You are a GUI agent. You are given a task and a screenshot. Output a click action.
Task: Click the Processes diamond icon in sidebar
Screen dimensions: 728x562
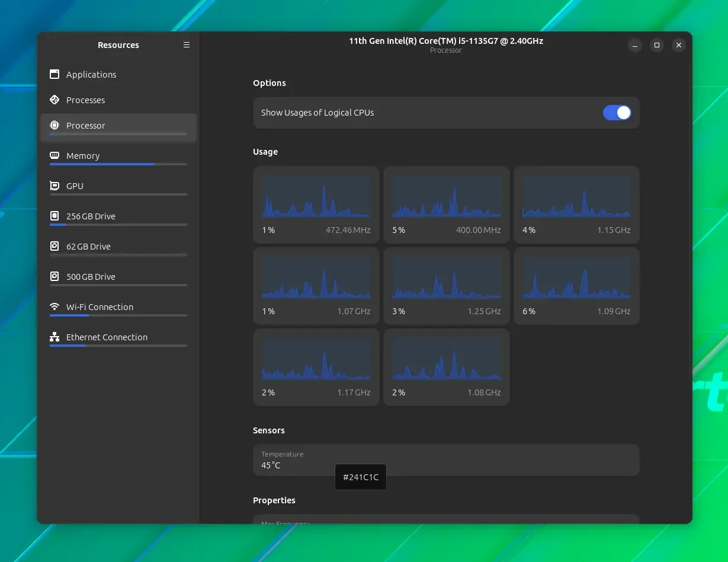tap(54, 100)
